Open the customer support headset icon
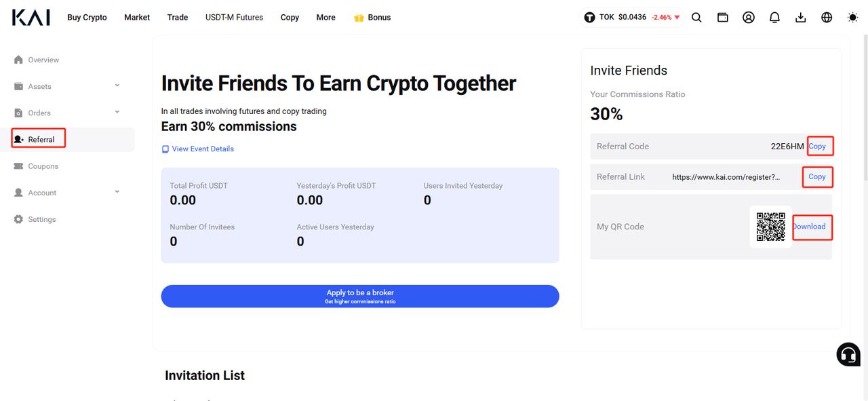The image size is (868, 401). click(x=848, y=354)
